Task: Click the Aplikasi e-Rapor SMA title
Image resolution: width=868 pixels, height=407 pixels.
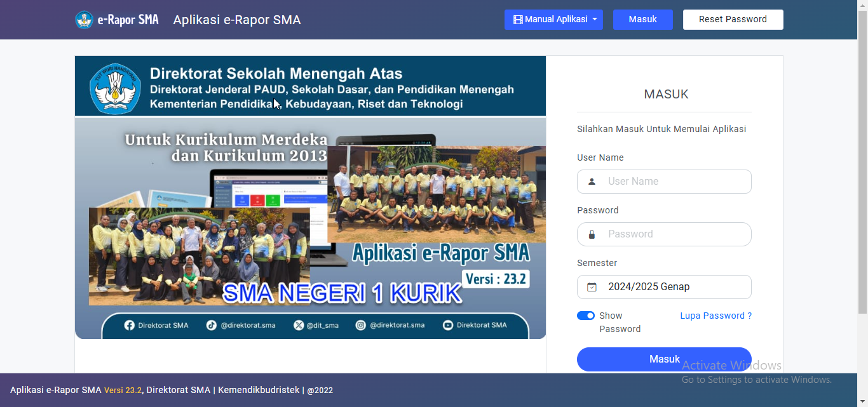Action: [237, 20]
